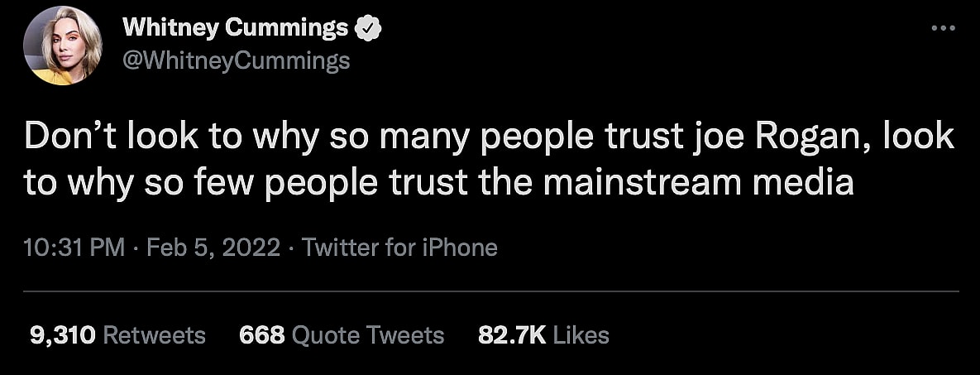Click the Feb 5, 2022 date

click(214, 247)
